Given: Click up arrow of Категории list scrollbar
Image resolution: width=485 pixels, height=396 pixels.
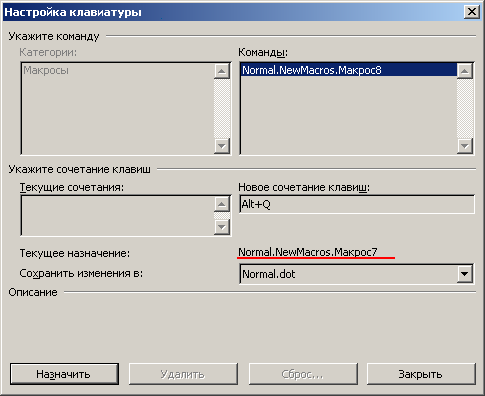Looking at the screenshot, I should [222, 71].
